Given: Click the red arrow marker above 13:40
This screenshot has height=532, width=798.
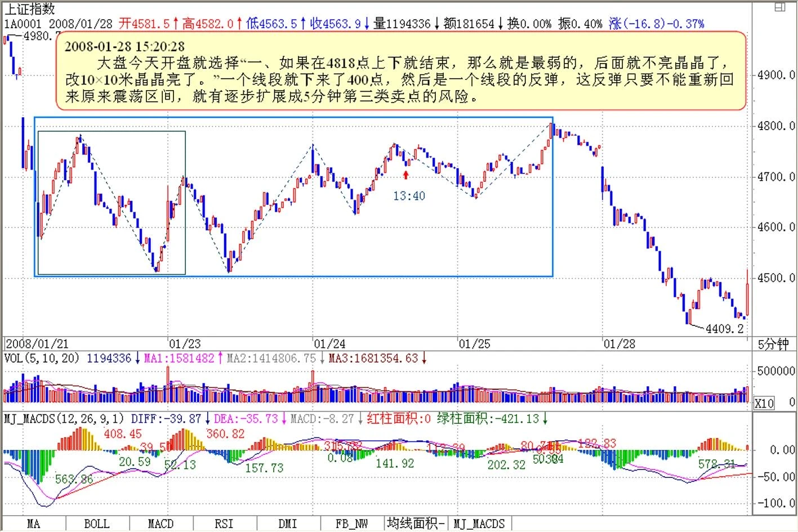Looking at the screenshot, I should pos(406,175).
